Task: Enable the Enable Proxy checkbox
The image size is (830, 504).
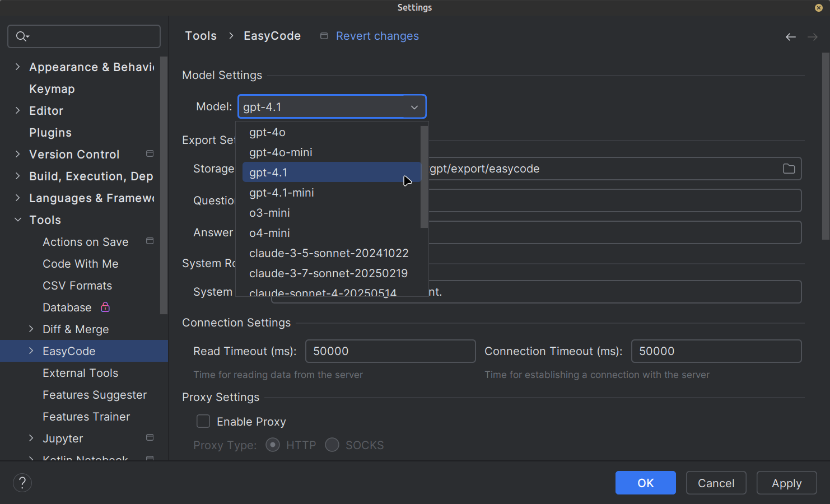Action: click(203, 421)
